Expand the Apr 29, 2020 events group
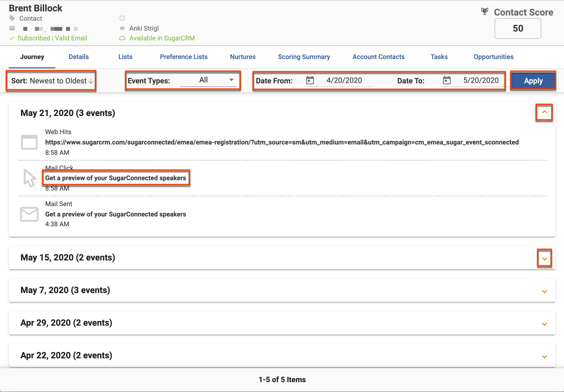The width and height of the screenshot is (564, 392). (544, 324)
